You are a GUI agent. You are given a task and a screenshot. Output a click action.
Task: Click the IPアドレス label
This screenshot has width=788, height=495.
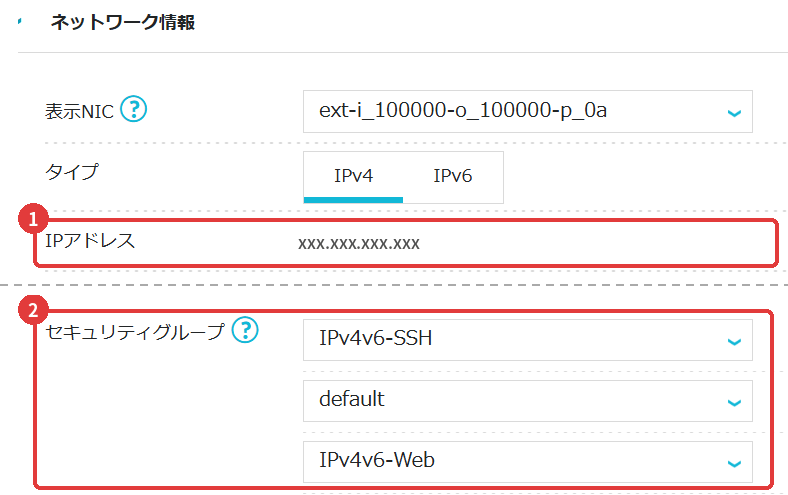[90, 241]
